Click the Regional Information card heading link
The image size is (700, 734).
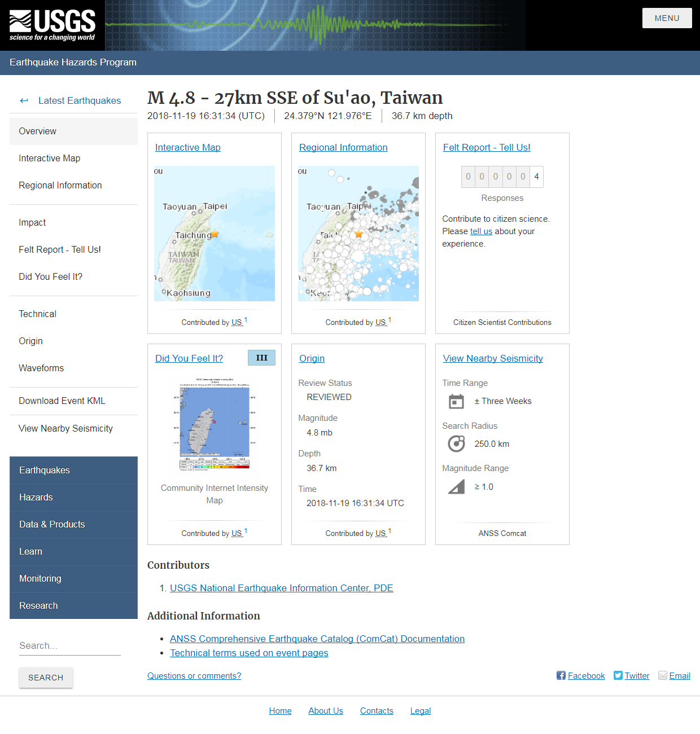(x=343, y=147)
